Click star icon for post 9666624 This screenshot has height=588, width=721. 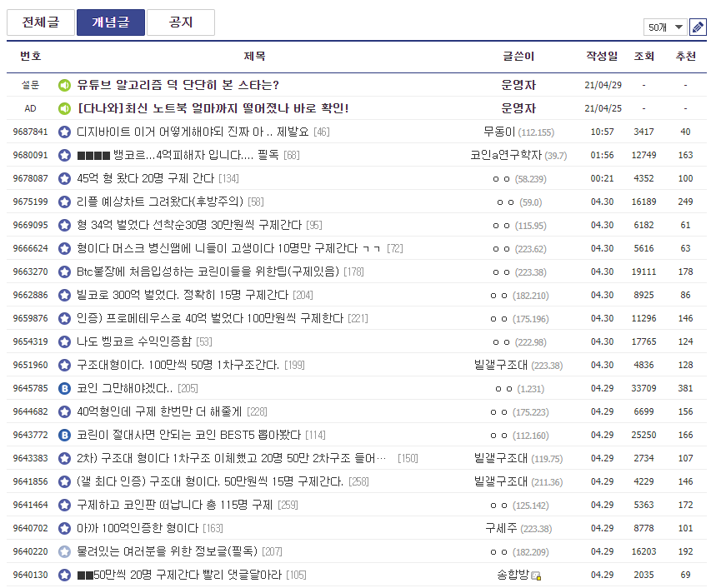tap(64, 248)
